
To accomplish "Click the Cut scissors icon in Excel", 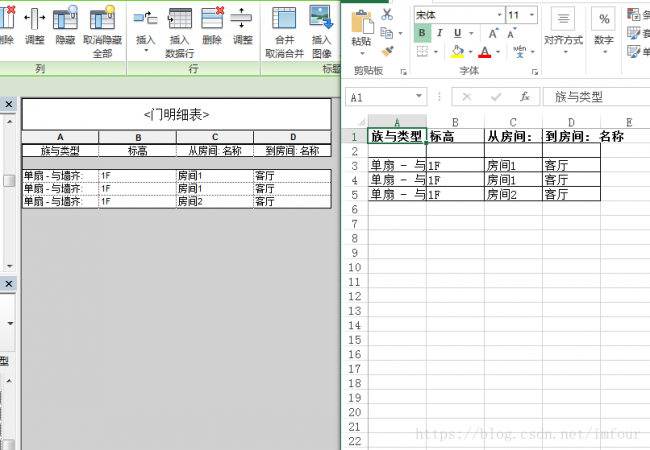I will [x=387, y=16].
